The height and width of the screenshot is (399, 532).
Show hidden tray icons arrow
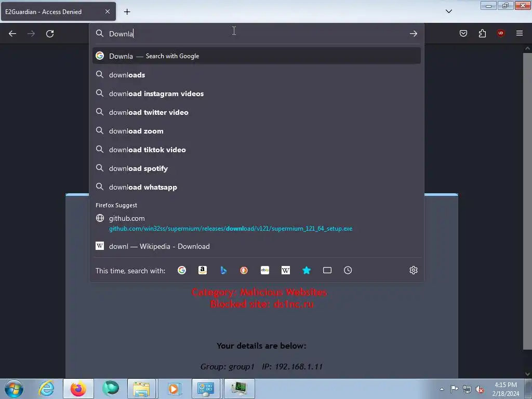[x=442, y=389]
